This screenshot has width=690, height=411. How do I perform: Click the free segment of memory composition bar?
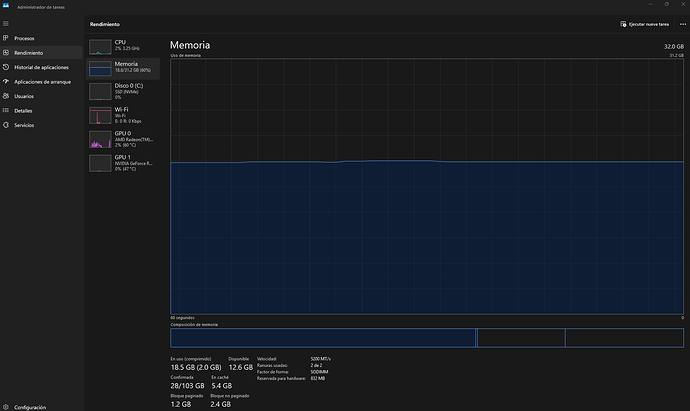coord(624,338)
